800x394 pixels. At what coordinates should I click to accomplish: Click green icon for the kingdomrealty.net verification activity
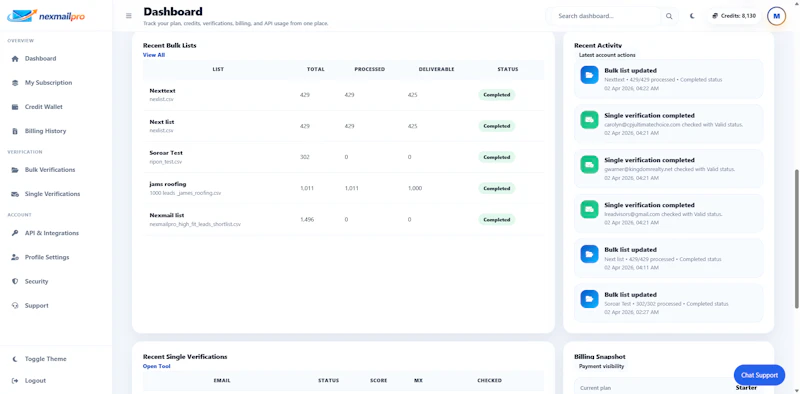click(589, 164)
